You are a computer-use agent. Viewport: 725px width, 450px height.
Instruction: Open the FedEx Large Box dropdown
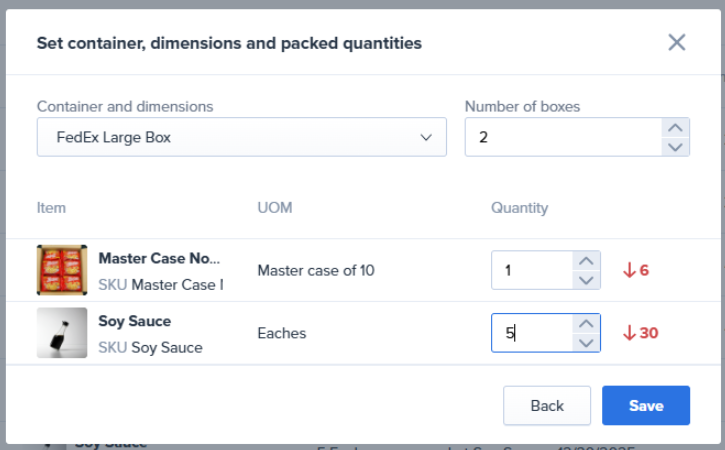(x=241, y=137)
